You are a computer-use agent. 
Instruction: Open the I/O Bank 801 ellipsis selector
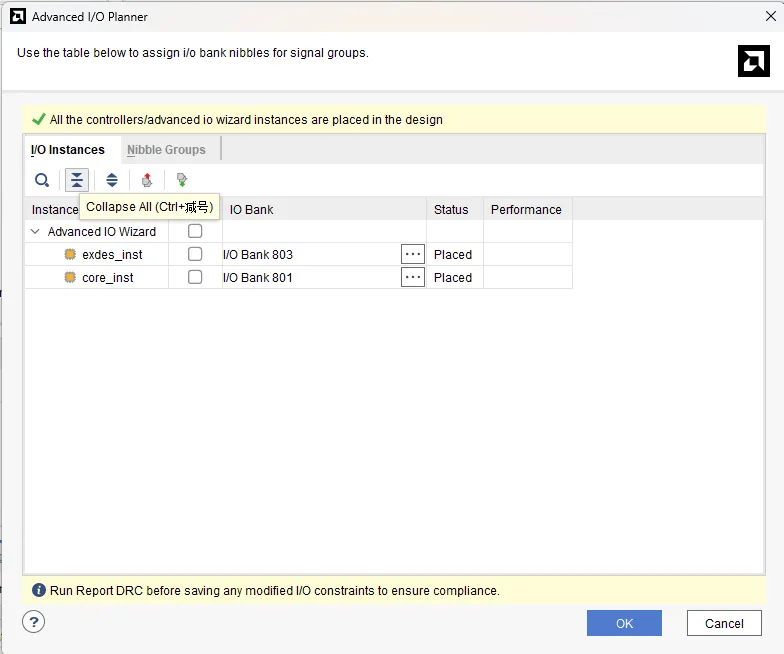click(413, 277)
